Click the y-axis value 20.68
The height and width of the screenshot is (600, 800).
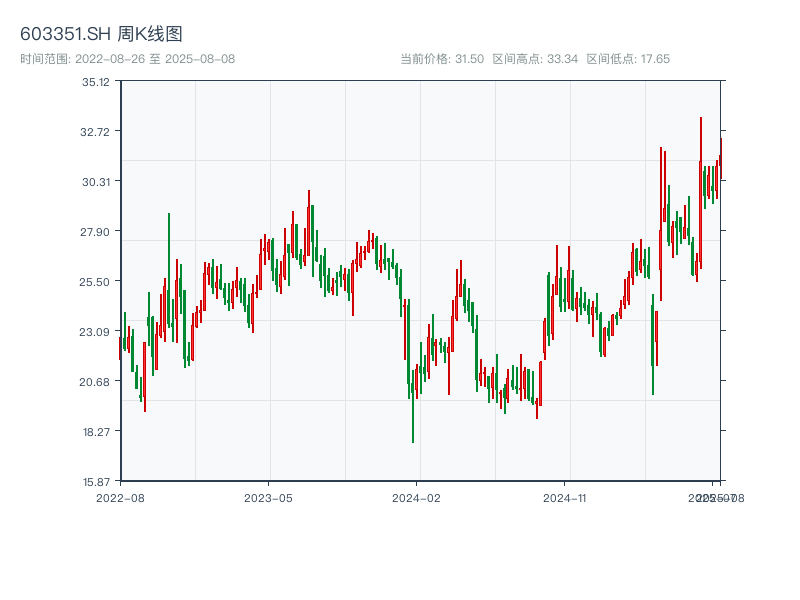(x=95, y=382)
